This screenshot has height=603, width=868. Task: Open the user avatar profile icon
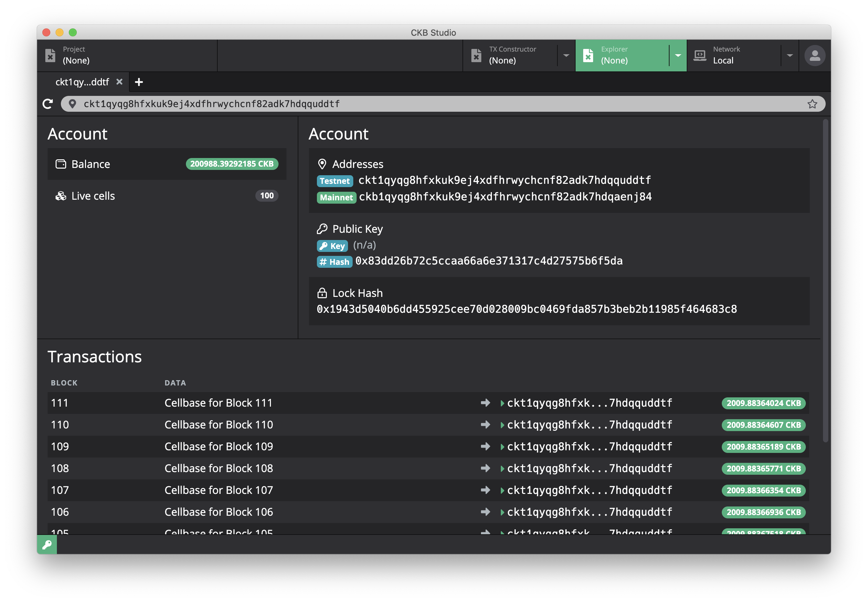pyautogui.click(x=814, y=56)
